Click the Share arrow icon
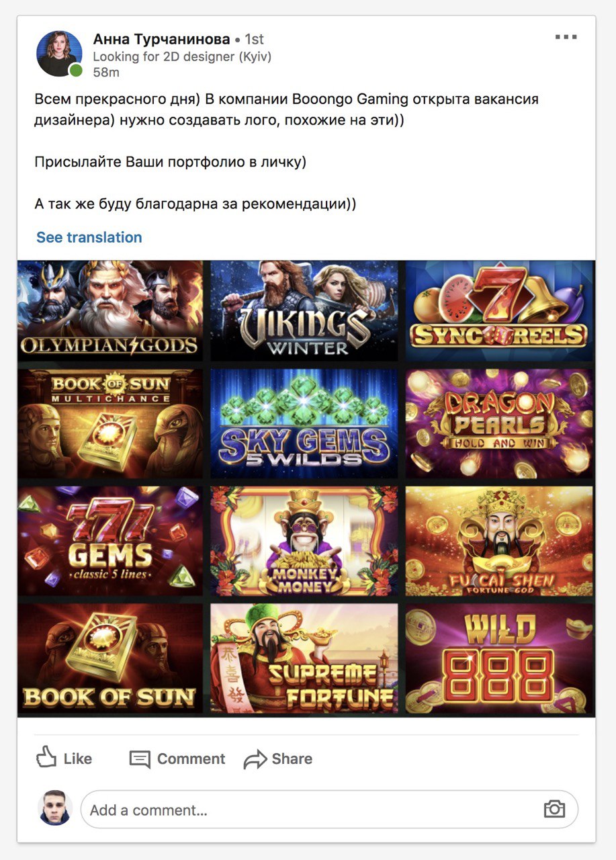Image resolution: width=616 pixels, height=860 pixels. tap(255, 759)
